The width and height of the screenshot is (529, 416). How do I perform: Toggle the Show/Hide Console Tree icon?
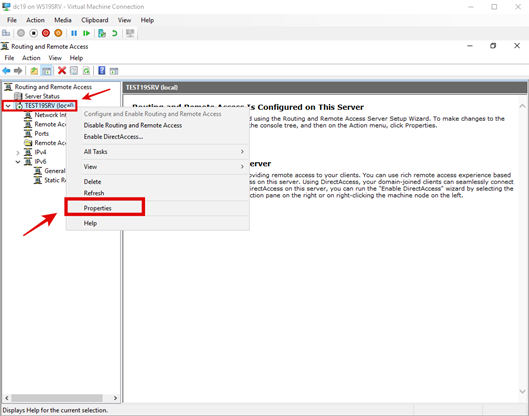(x=46, y=71)
